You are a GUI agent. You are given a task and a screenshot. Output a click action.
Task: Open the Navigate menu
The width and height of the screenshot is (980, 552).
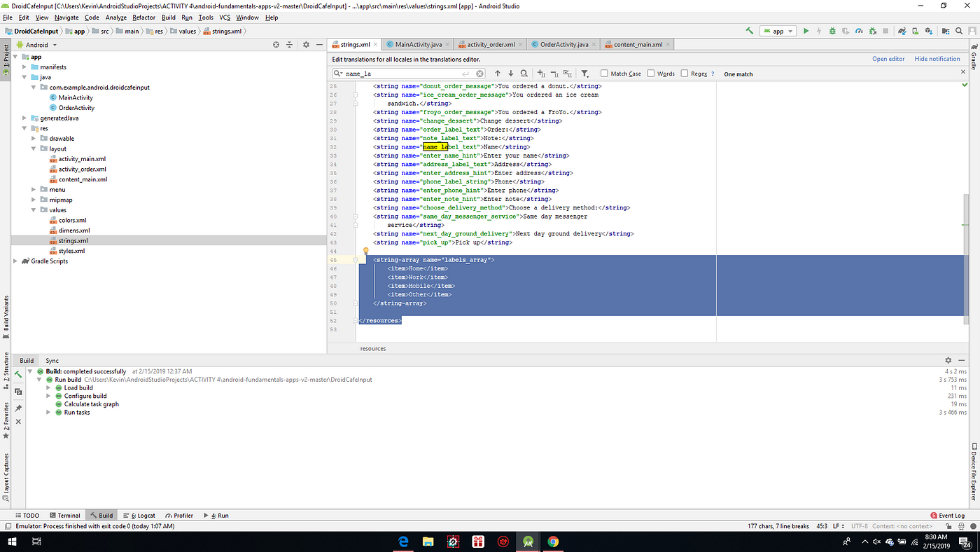[66, 18]
